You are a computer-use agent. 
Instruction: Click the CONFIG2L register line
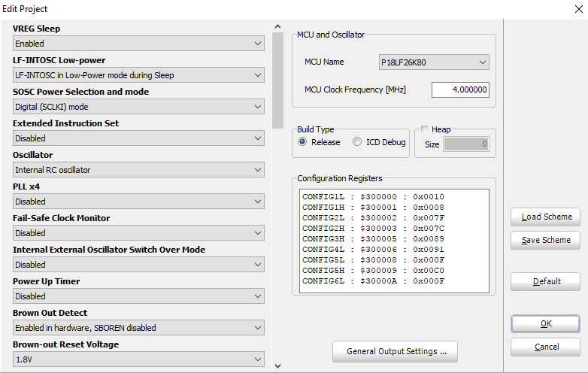point(373,218)
